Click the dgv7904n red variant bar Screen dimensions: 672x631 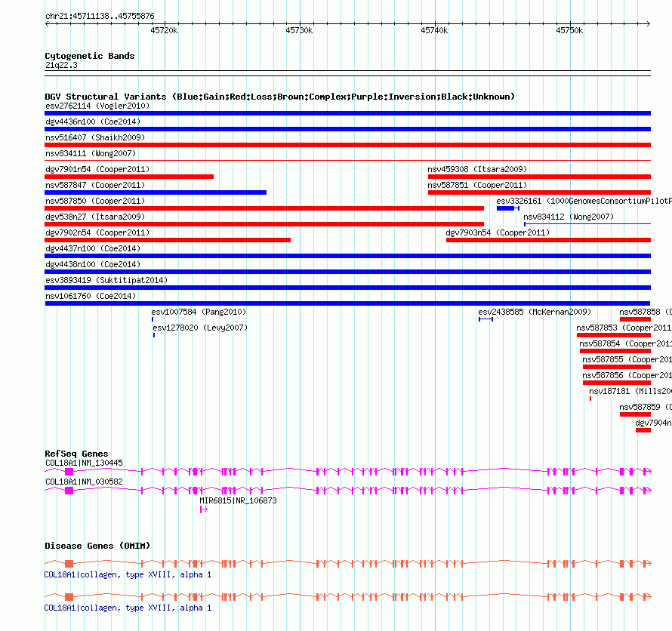pyautogui.click(x=643, y=430)
